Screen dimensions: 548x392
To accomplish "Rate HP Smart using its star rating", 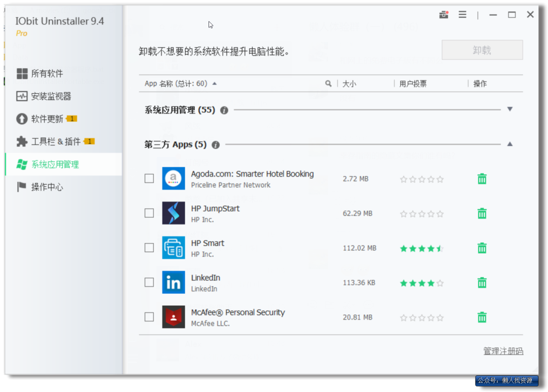I will click(x=422, y=248).
